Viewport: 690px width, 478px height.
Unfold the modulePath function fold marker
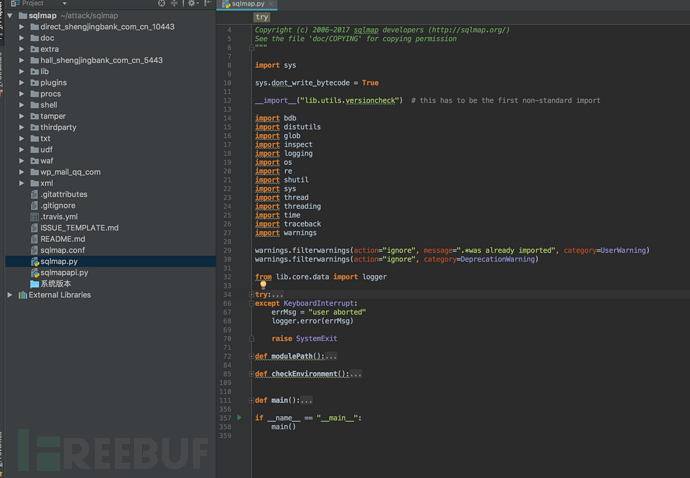click(x=251, y=356)
